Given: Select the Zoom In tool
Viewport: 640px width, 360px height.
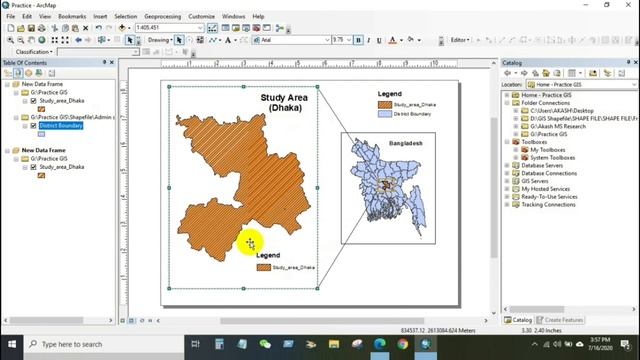Looking at the screenshot, I should pos(10,40).
